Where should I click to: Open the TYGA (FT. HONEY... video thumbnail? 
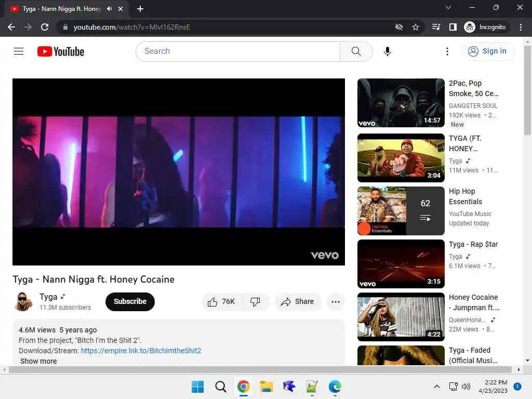coord(401,158)
